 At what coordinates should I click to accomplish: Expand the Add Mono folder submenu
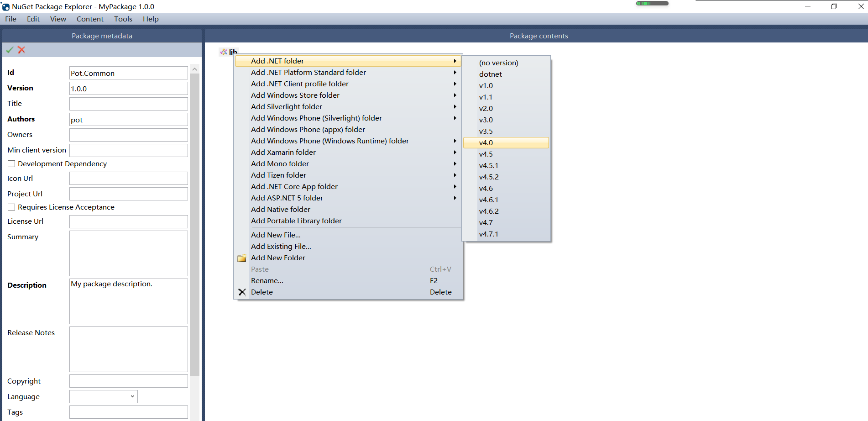point(348,164)
